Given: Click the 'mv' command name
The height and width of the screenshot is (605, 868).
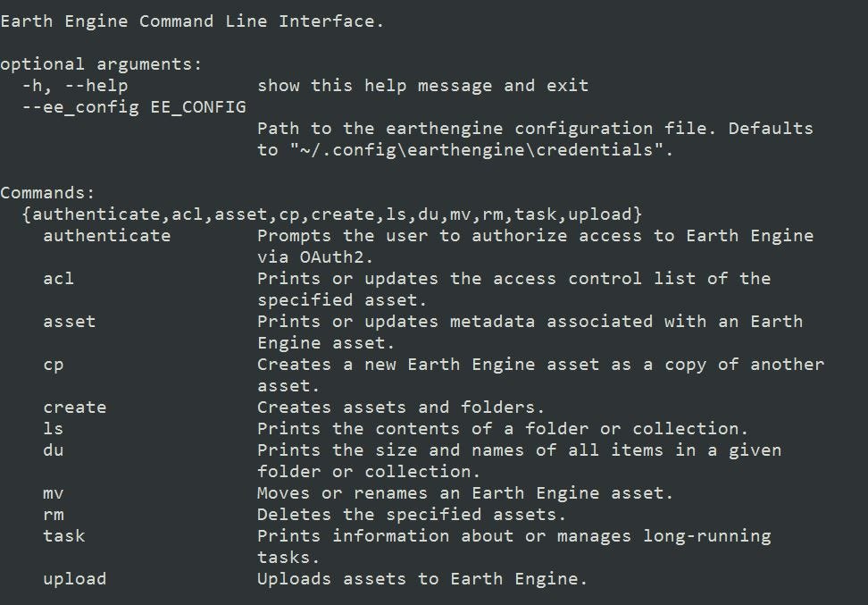Looking at the screenshot, I should click(54, 493).
